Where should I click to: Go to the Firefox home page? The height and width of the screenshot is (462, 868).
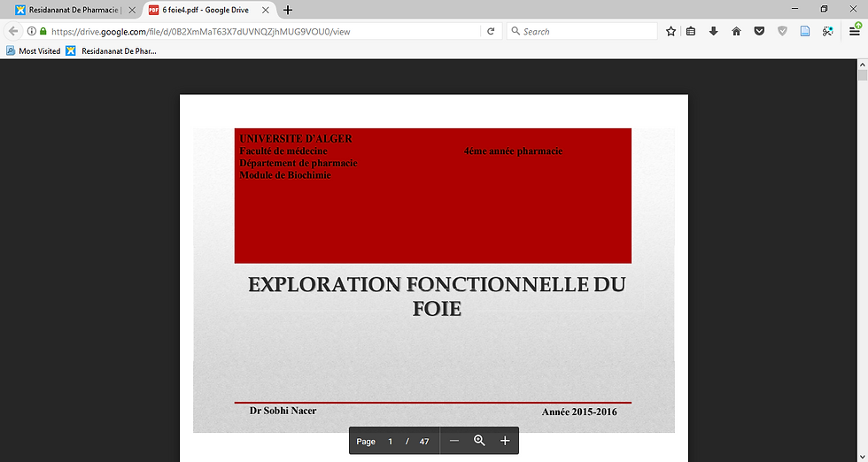736,32
